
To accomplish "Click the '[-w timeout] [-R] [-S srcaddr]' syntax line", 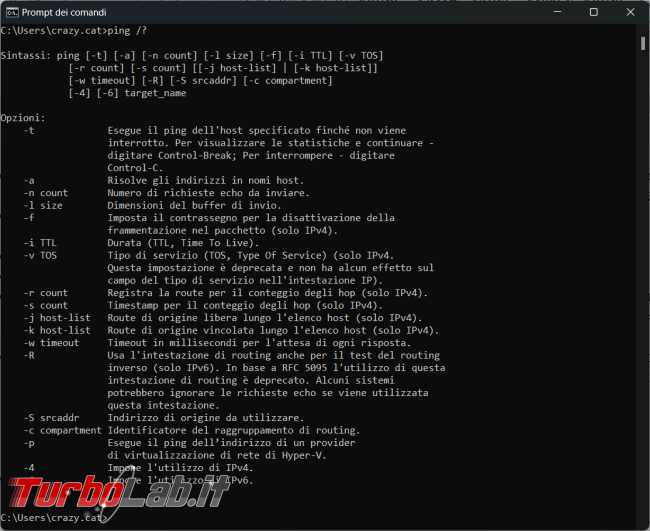I will [200, 80].
